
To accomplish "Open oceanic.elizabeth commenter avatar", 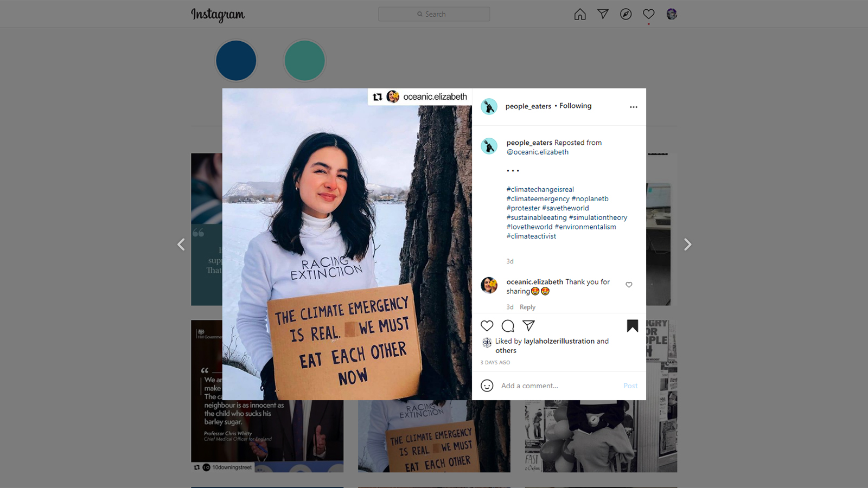I will (489, 285).
